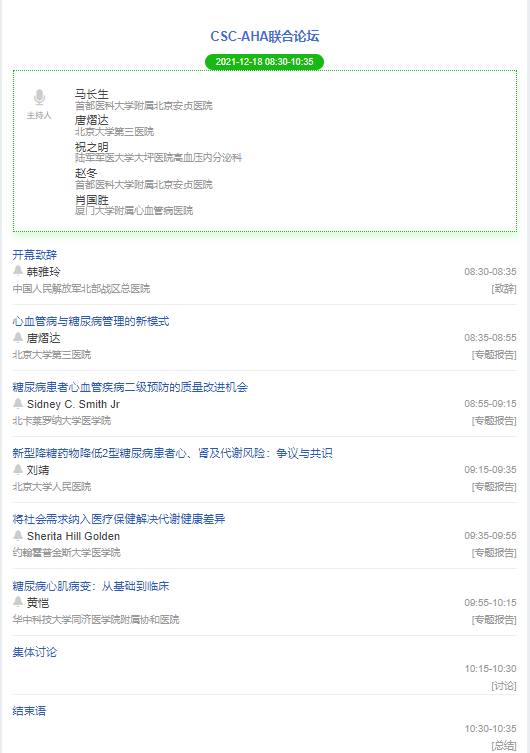Click speaker name Sherita Hill Golden
The width and height of the screenshot is (530, 753).
pyautogui.click(x=73, y=536)
